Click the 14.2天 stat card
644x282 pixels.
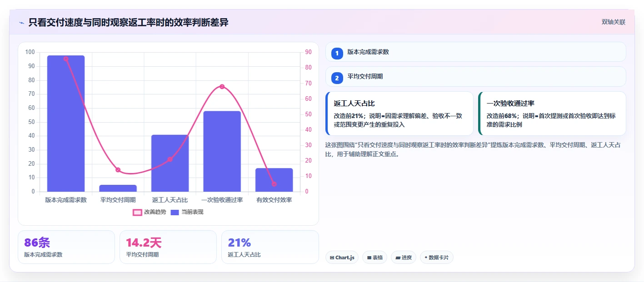tap(168, 247)
